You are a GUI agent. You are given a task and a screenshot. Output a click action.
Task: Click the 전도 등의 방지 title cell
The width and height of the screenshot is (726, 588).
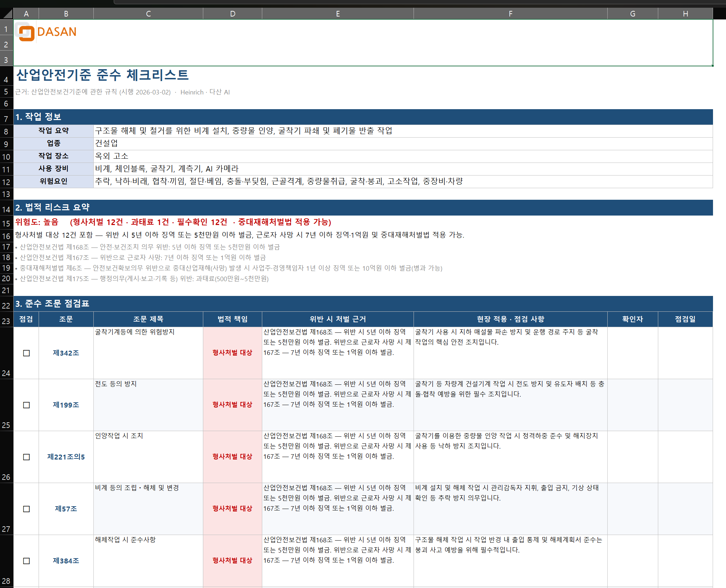click(148, 405)
